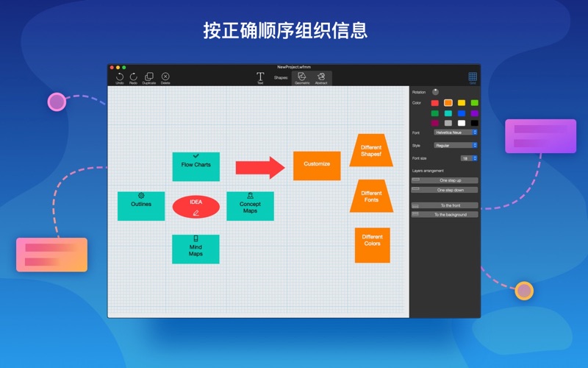Click the gear icon in Outlines
The width and height of the screenshot is (588, 368).
click(x=141, y=195)
